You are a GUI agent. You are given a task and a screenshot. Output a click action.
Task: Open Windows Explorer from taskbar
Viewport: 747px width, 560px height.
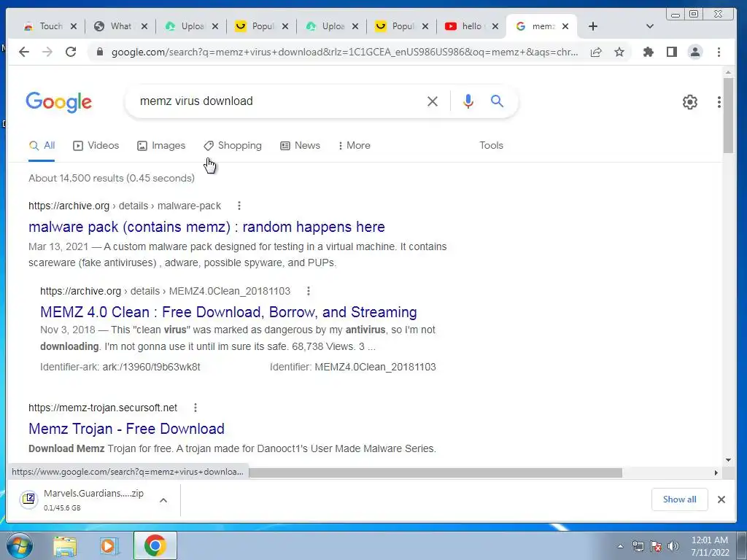pos(65,545)
